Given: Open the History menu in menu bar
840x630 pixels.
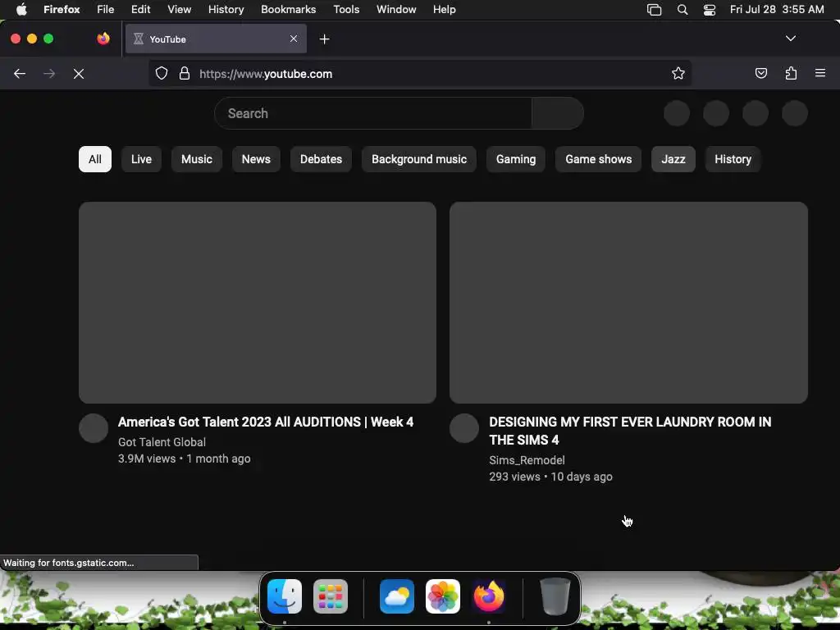Looking at the screenshot, I should [x=226, y=9].
